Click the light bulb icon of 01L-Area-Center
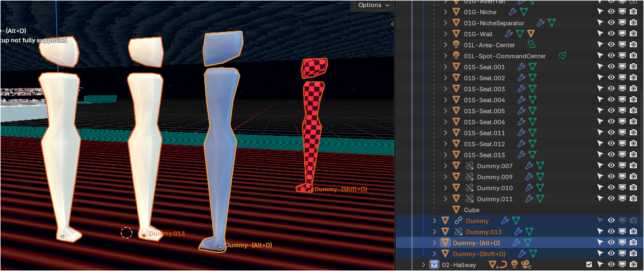644x271 pixels. click(456, 45)
